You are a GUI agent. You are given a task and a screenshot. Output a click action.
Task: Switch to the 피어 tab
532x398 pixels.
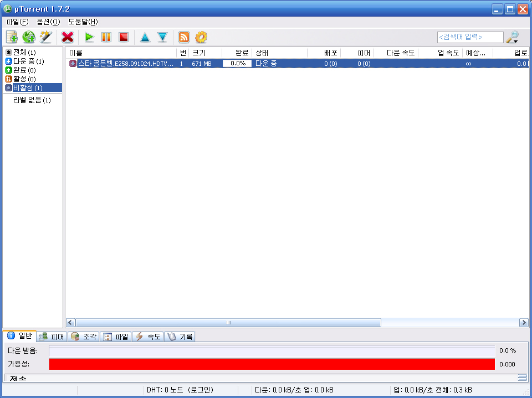coord(52,337)
